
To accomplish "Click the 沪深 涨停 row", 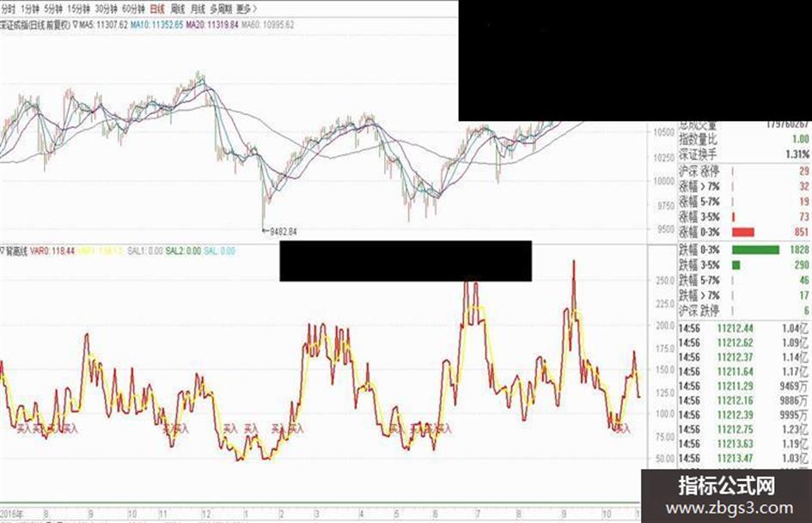I will (743, 171).
